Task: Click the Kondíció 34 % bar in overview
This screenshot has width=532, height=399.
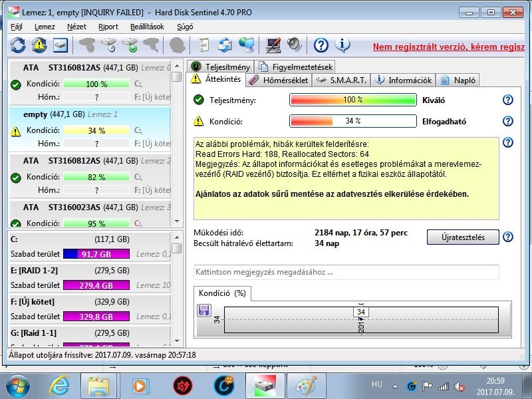Action: [x=353, y=121]
